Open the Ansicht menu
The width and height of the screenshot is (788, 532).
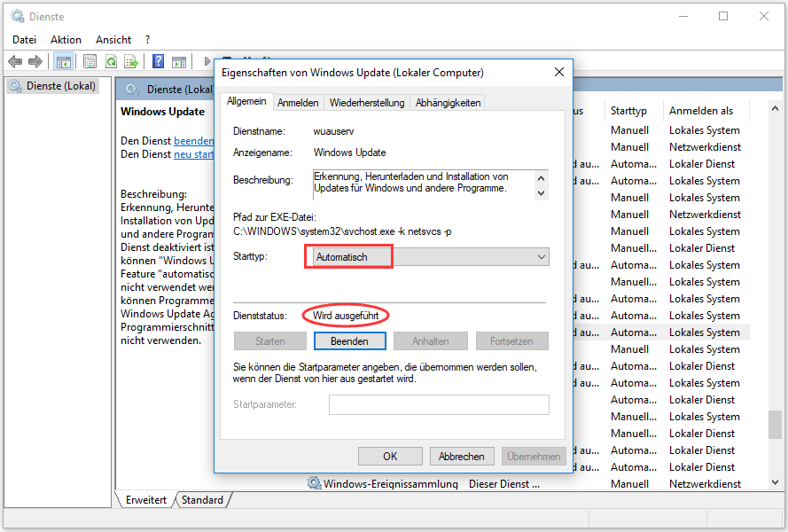113,40
